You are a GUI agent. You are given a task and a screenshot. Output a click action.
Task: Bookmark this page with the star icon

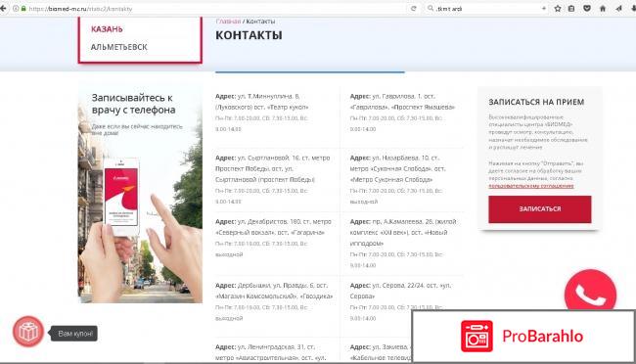[558, 9]
